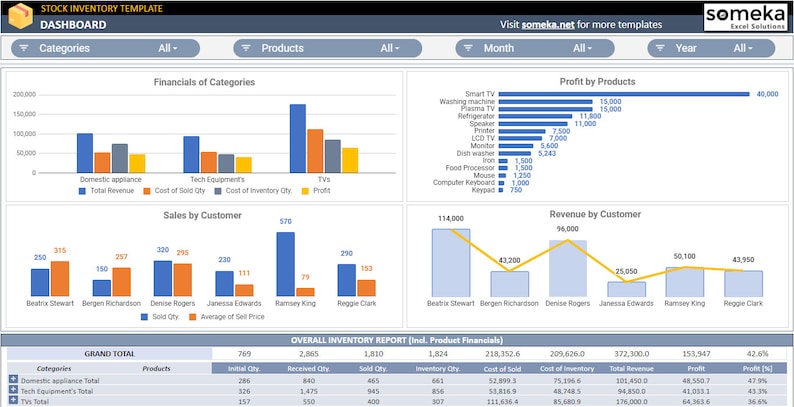
Task: Click the Initial Qty. column header
Action: [x=245, y=369]
